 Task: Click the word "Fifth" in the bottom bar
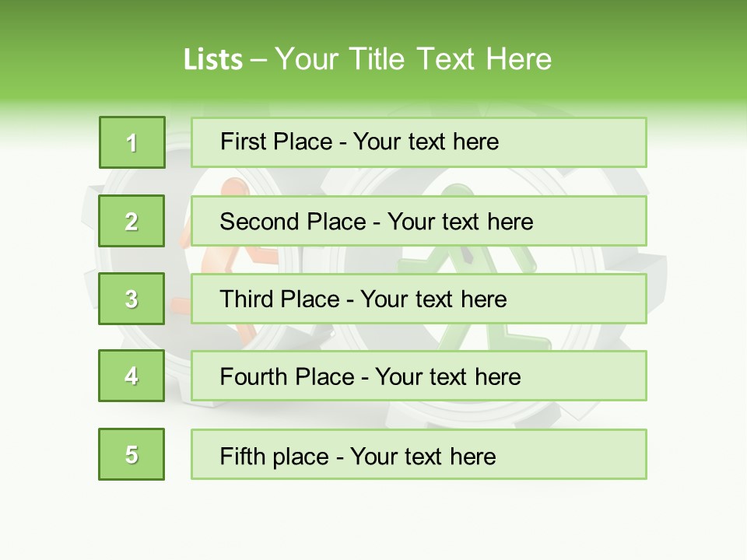click(241, 456)
